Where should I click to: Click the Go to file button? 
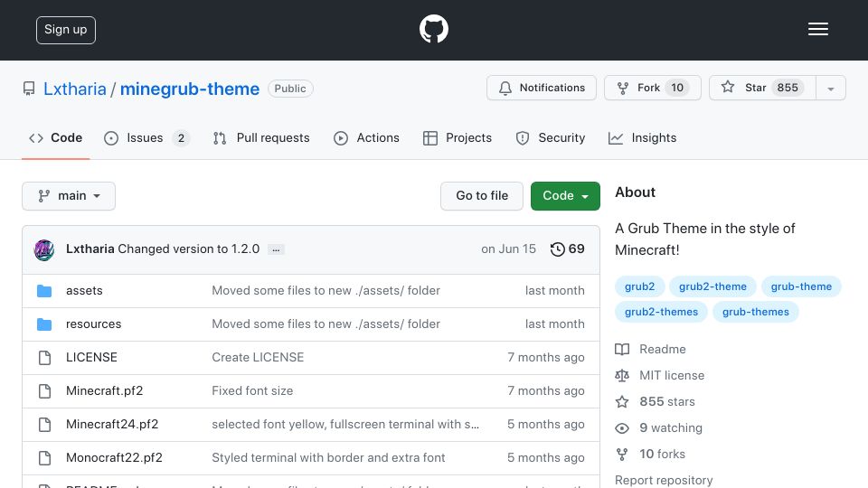[482, 196]
